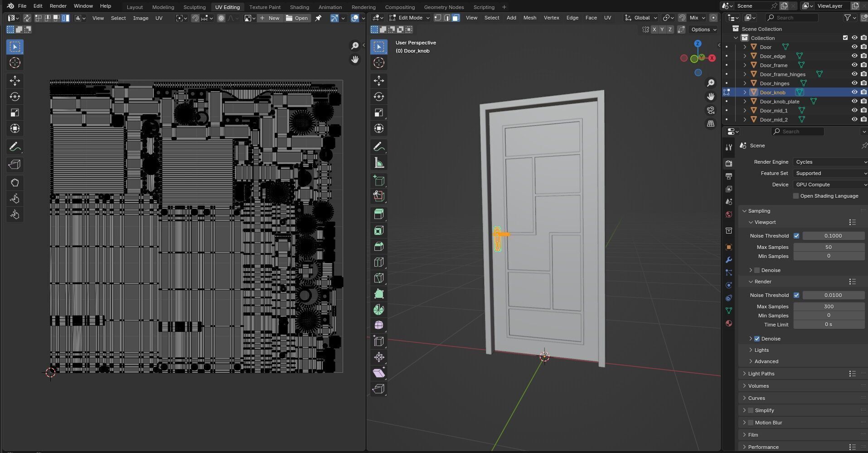Viewport: 868px width, 453px height.
Task: Select the Loop Cut tool
Action: (379, 262)
